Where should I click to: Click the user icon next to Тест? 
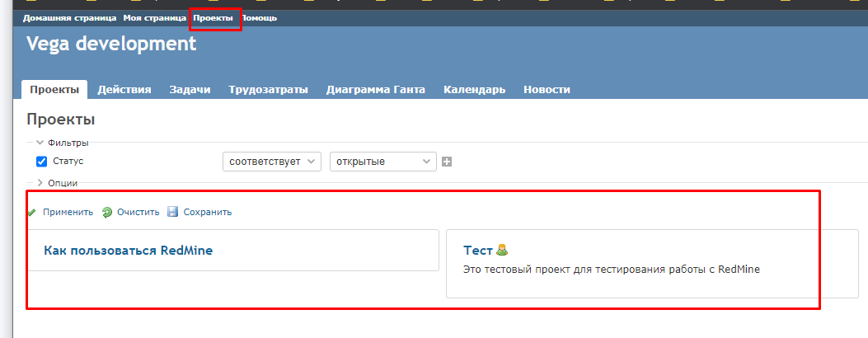pos(501,250)
